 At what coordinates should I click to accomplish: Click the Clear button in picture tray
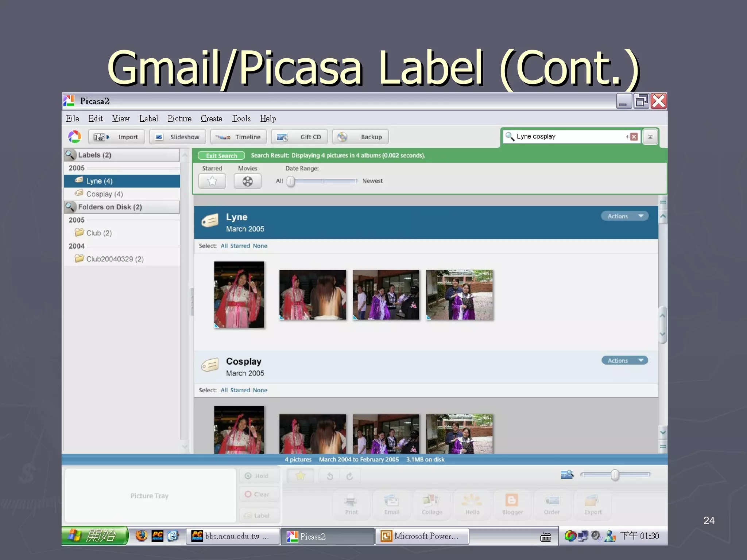tap(260, 494)
